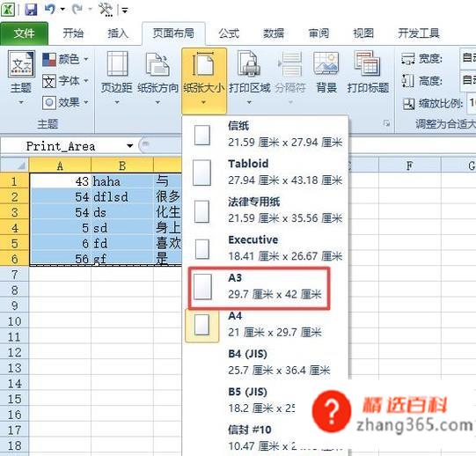Switch to the 视图 tab
This screenshot has height=456, width=476.
click(x=363, y=33)
